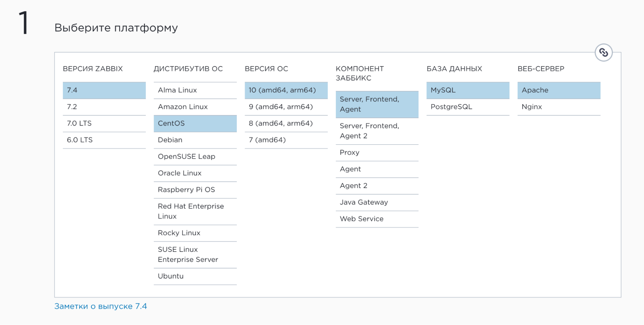Select Server, Frontend, Agent 2 component

(377, 131)
